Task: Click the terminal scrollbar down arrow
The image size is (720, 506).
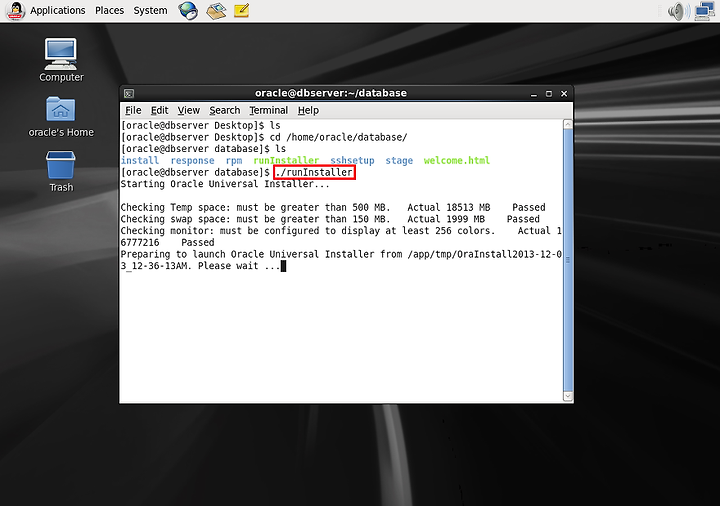Action: (568, 396)
